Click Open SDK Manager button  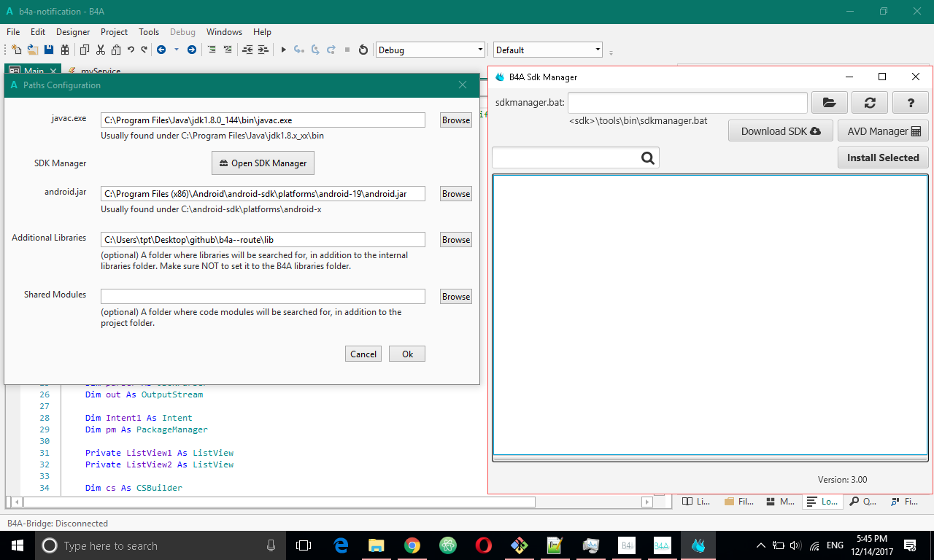[263, 163]
